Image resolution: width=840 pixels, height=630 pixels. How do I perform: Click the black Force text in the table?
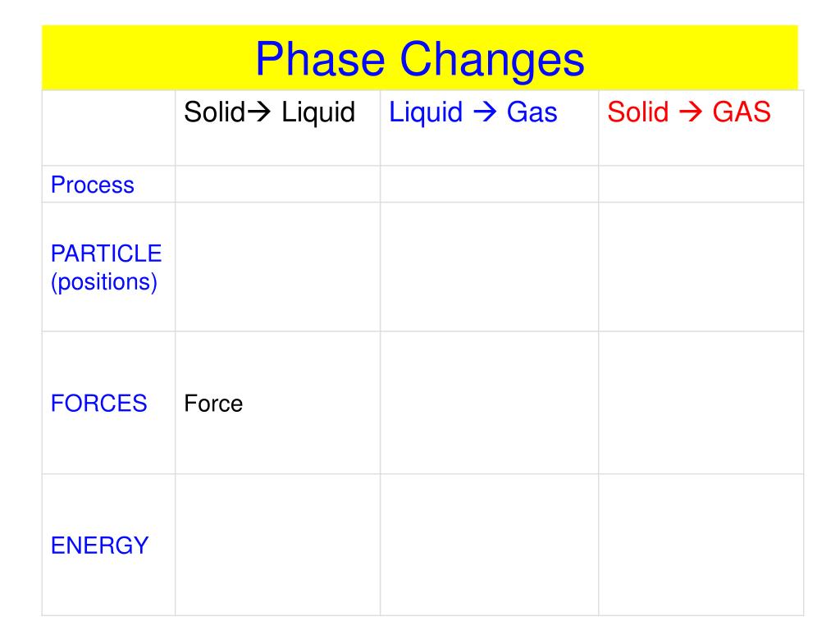pos(213,404)
